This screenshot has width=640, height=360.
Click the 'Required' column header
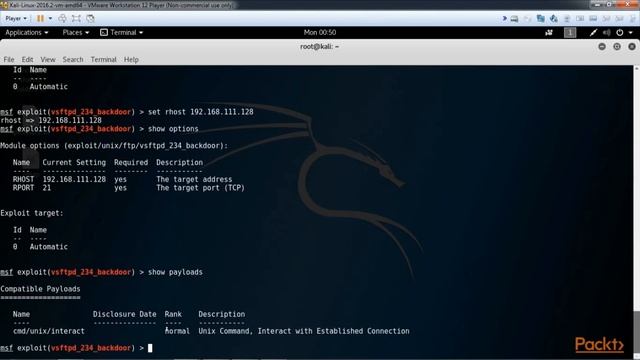(x=131, y=162)
